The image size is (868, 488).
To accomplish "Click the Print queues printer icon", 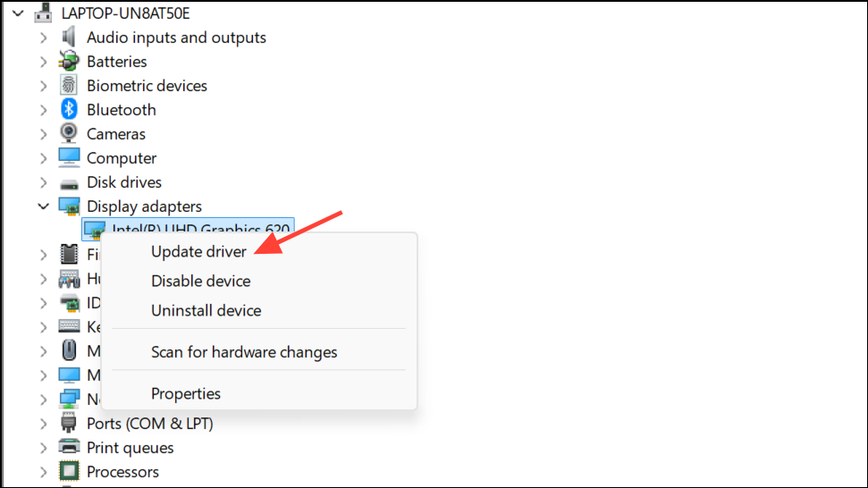I will [69, 448].
